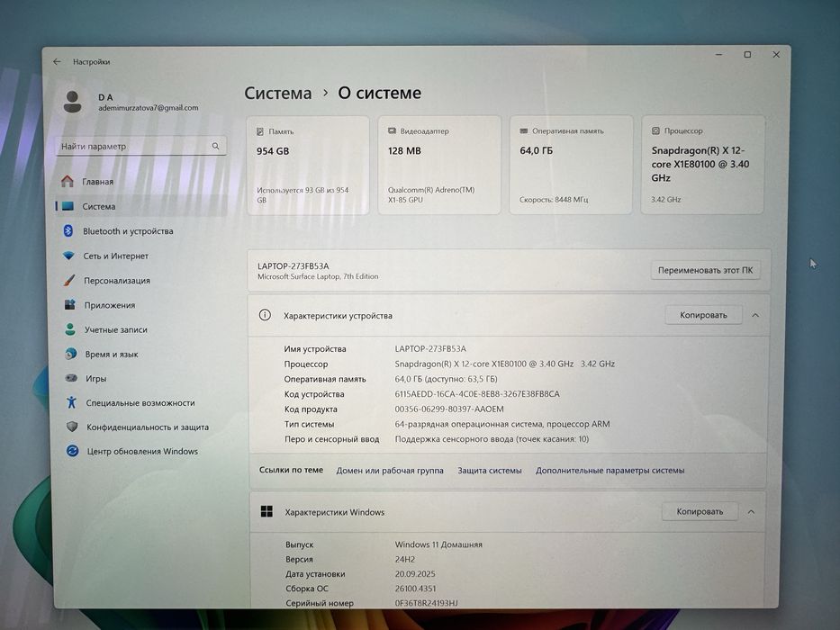
Task: Click device name value LAPTOP-273FB53A in specs
Action: coord(430,349)
